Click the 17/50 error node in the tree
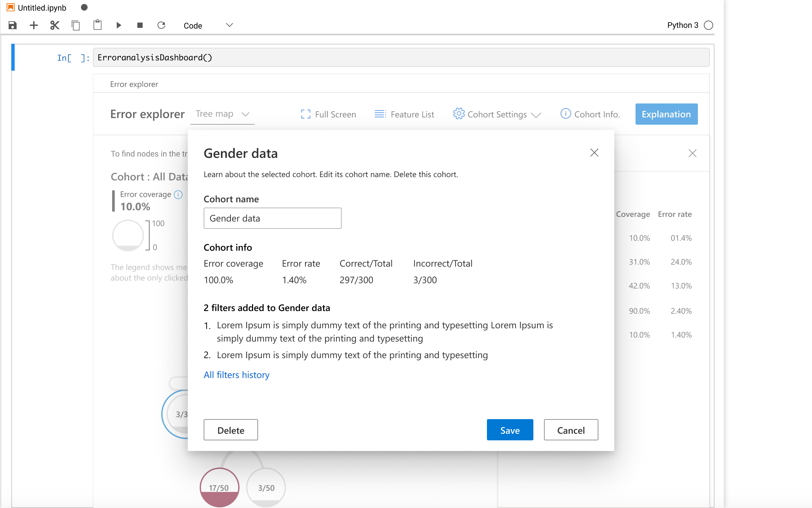Viewport: 812px width, 508px height. (x=219, y=486)
